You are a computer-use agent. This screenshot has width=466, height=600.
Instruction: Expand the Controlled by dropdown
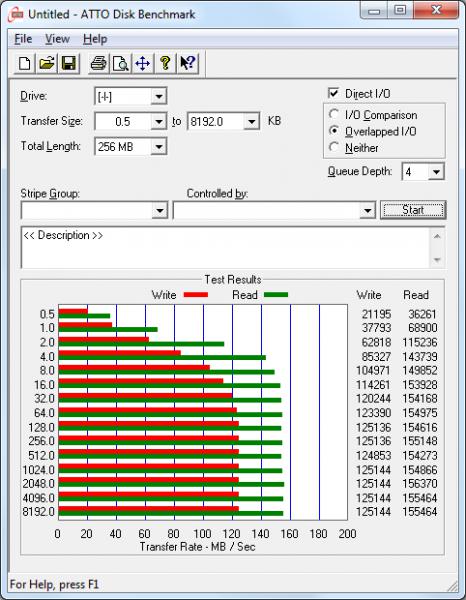367,210
